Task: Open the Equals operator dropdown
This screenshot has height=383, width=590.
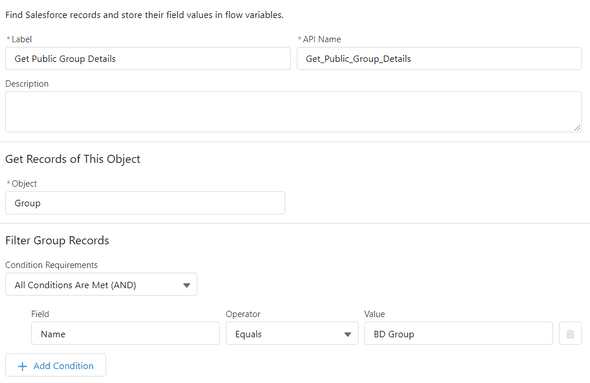Action: point(292,333)
